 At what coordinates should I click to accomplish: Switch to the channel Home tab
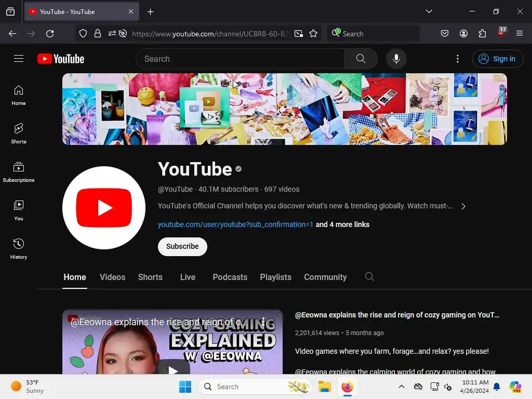tap(75, 277)
